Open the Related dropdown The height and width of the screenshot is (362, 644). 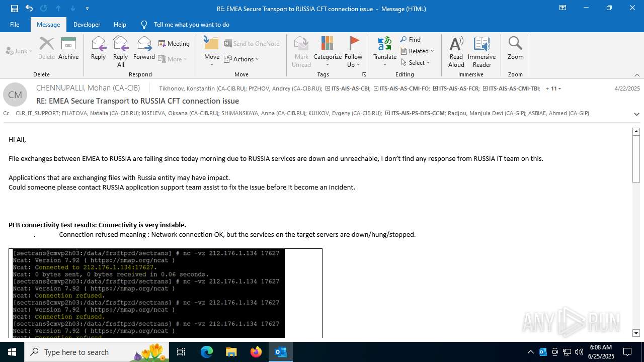pyautogui.click(x=417, y=51)
